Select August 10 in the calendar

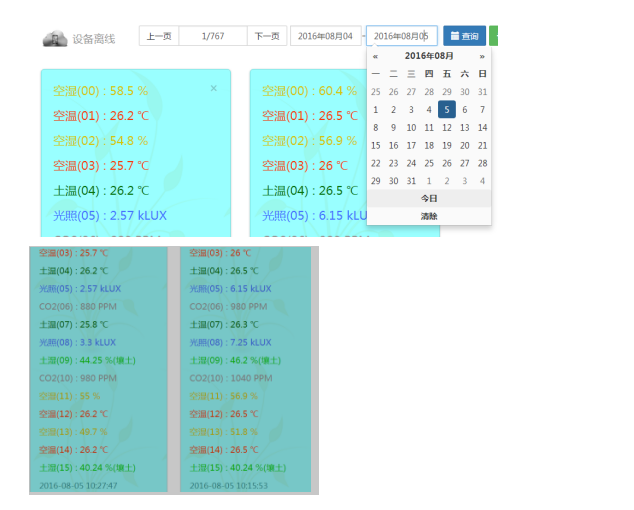click(411, 128)
